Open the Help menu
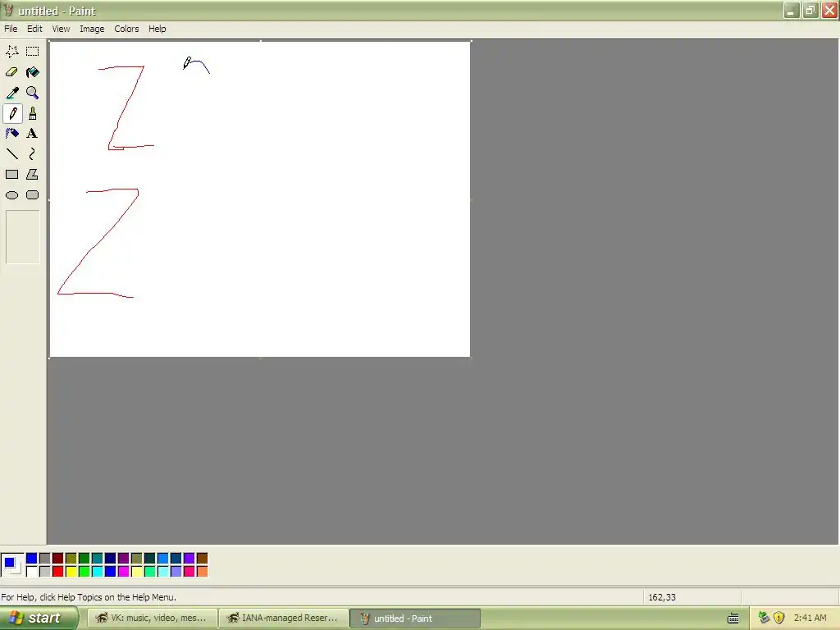This screenshot has height=630, width=840. (x=157, y=29)
